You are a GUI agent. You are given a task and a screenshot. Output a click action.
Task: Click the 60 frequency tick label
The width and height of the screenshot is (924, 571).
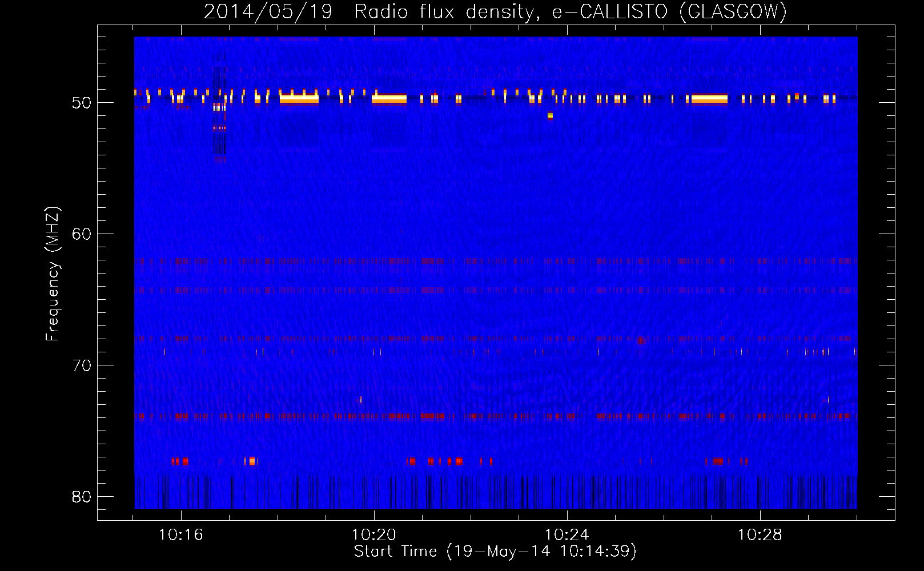pos(82,234)
